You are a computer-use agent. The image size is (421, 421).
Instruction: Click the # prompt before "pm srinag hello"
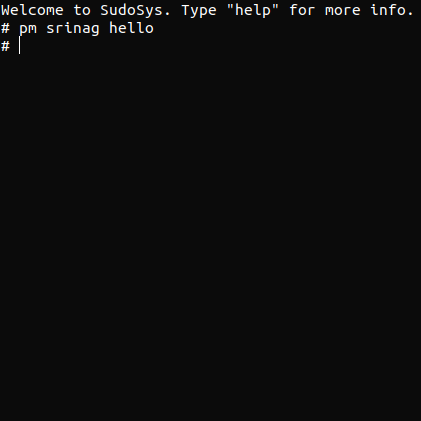(5, 28)
